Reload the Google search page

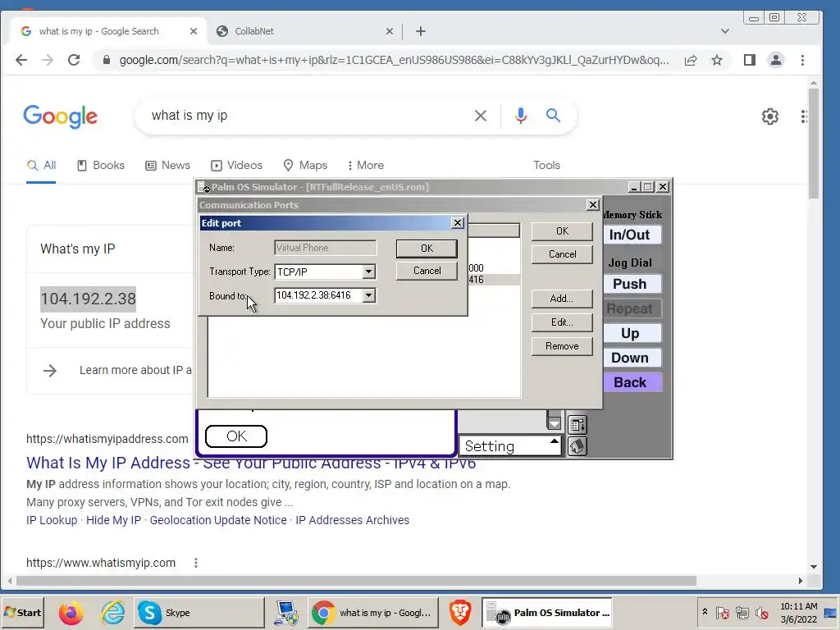pos(74,60)
